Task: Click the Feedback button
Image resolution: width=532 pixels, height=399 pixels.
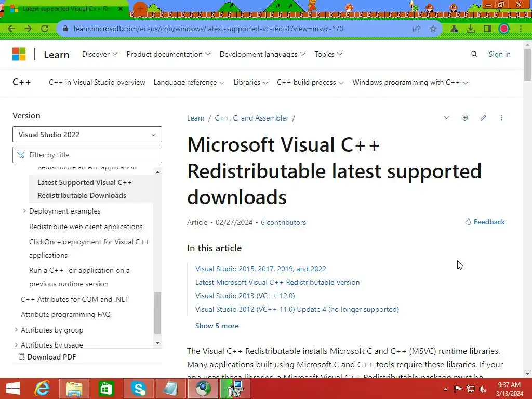Action: 485,222
